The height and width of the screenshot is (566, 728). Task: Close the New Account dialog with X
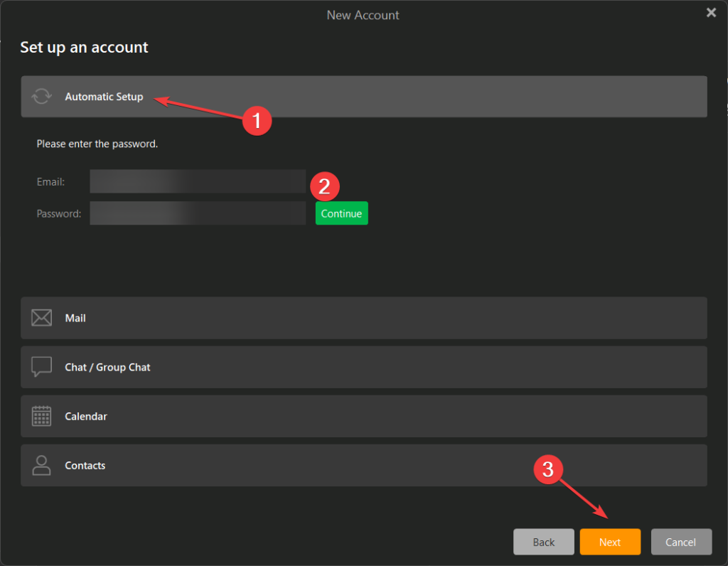tap(711, 13)
